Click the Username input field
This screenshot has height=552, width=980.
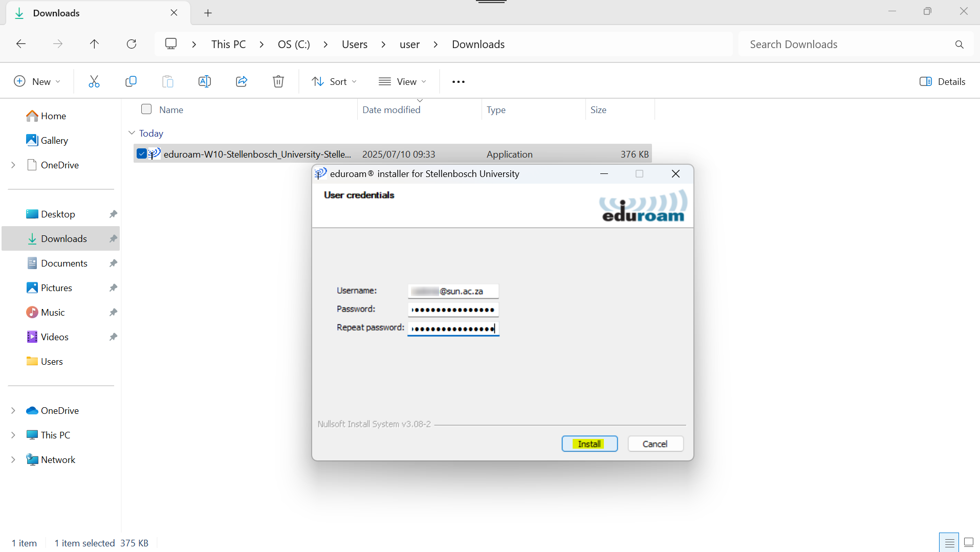[x=453, y=291]
